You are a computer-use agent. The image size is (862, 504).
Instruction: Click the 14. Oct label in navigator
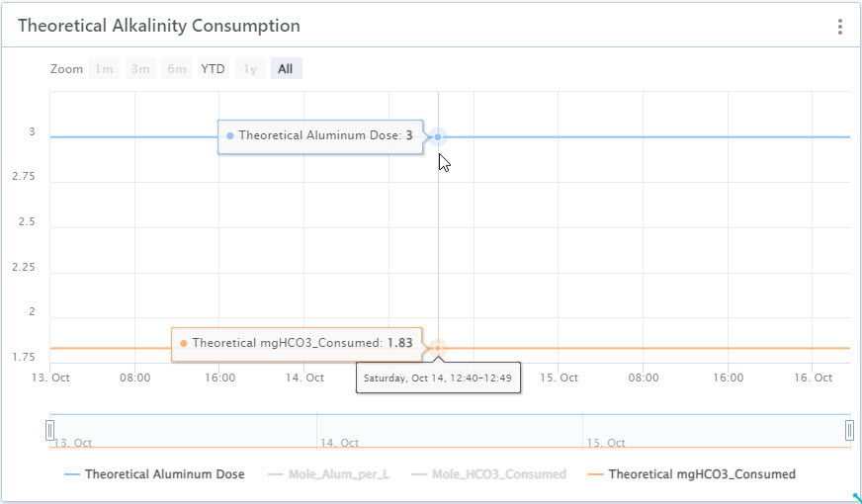(x=339, y=443)
